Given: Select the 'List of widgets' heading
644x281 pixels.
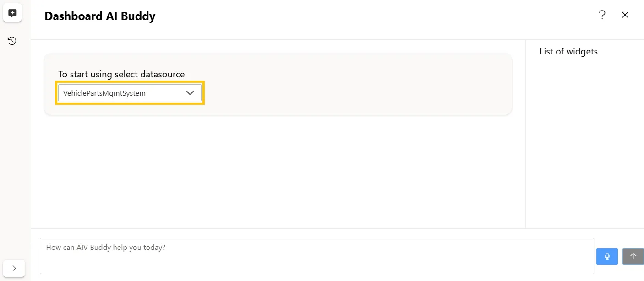Looking at the screenshot, I should (568, 51).
